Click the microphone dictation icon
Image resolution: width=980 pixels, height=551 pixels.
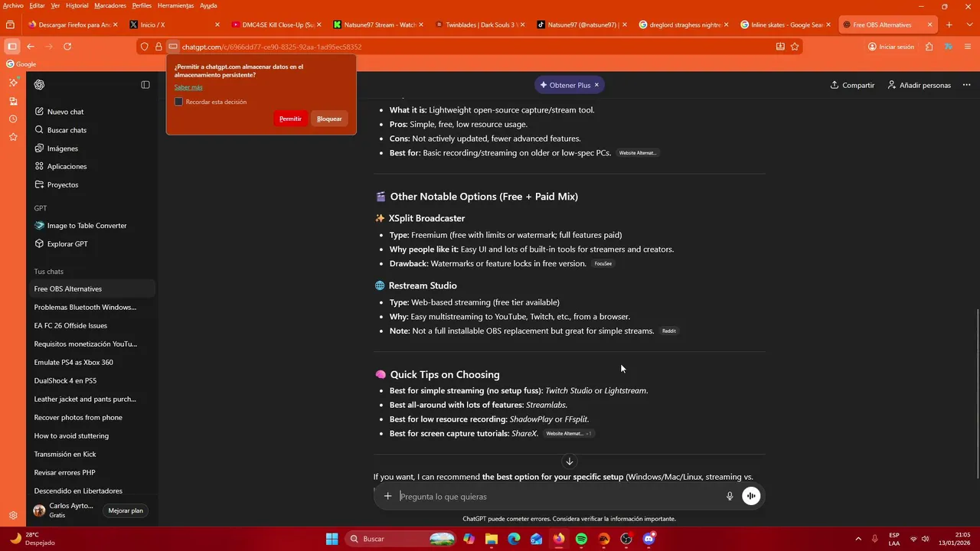(x=730, y=497)
